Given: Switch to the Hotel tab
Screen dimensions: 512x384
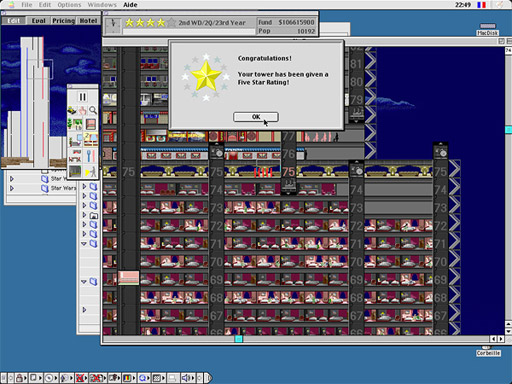Looking at the screenshot, I should 88,21.
